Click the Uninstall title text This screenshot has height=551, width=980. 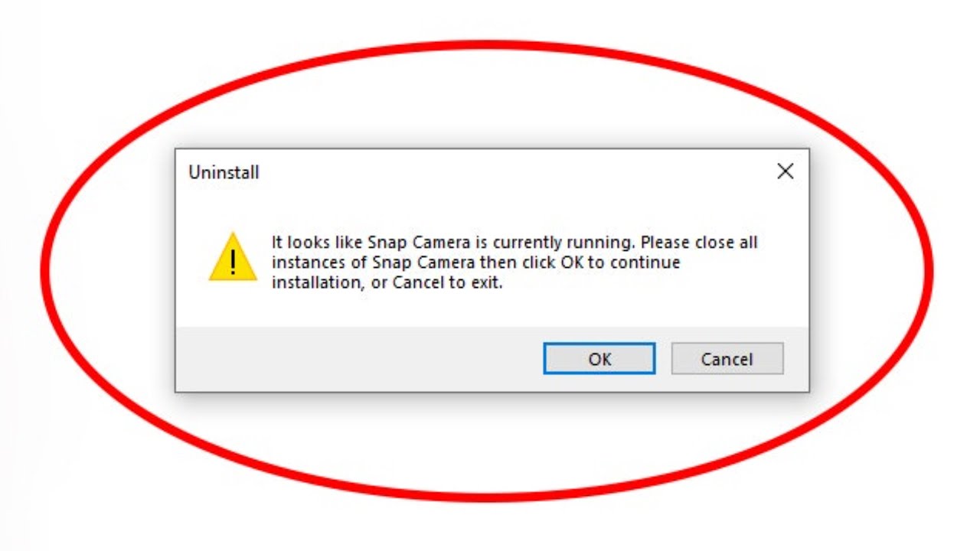click(x=224, y=173)
